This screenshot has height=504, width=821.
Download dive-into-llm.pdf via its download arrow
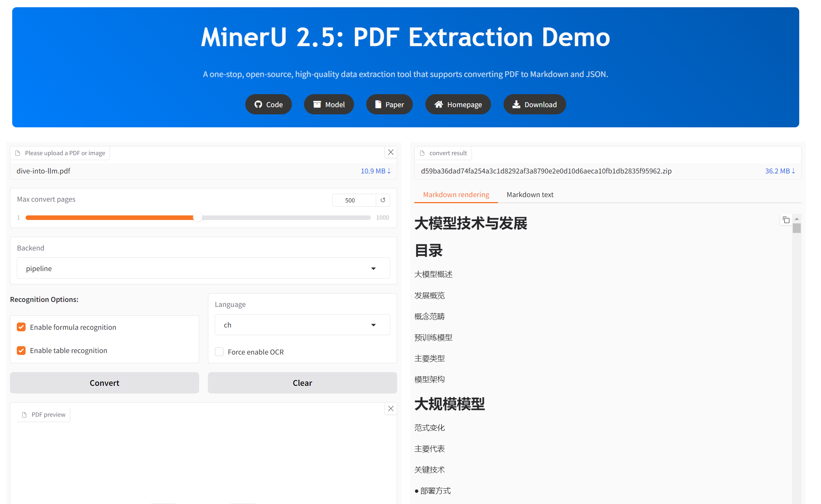pyautogui.click(x=390, y=171)
